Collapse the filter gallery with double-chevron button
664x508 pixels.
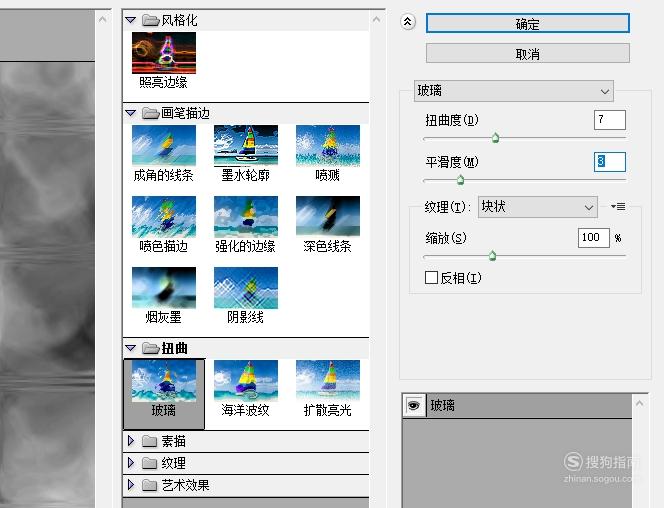[408, 22]
